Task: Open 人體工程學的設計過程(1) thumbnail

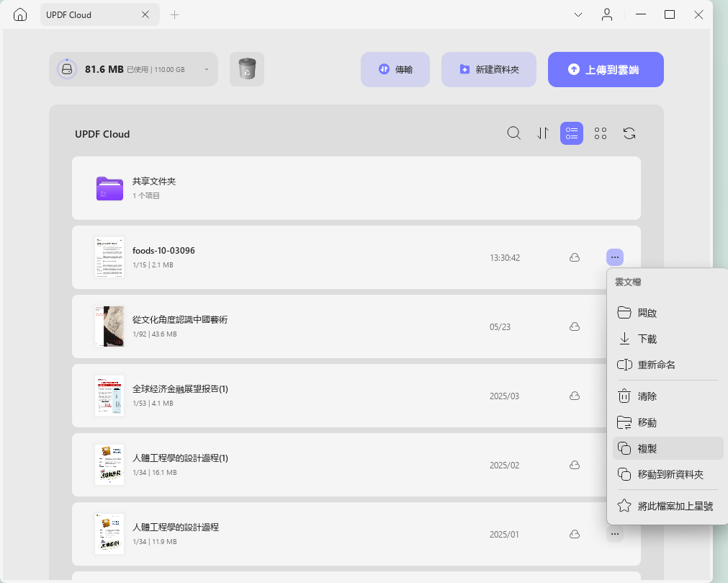Action: [x=109, y=465]
